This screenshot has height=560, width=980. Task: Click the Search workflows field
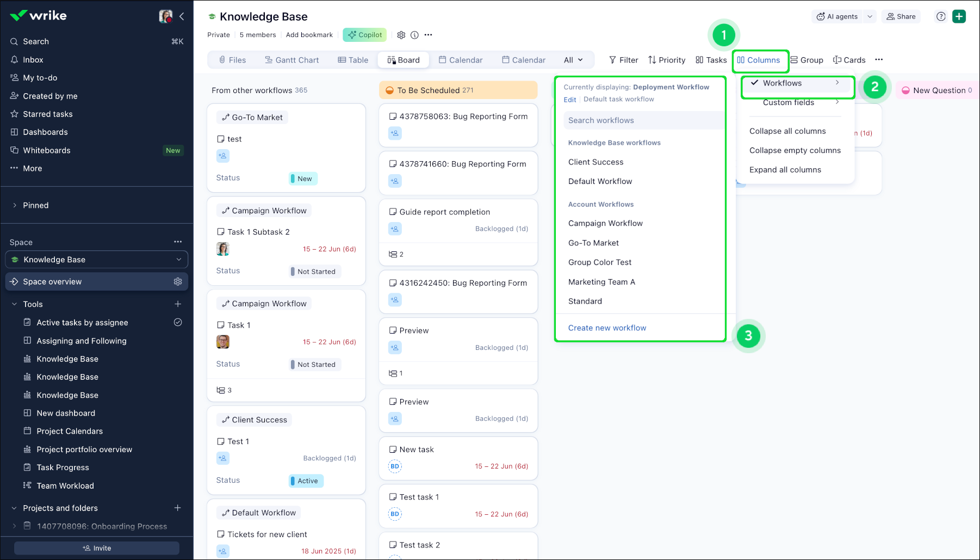click(644, 120)
